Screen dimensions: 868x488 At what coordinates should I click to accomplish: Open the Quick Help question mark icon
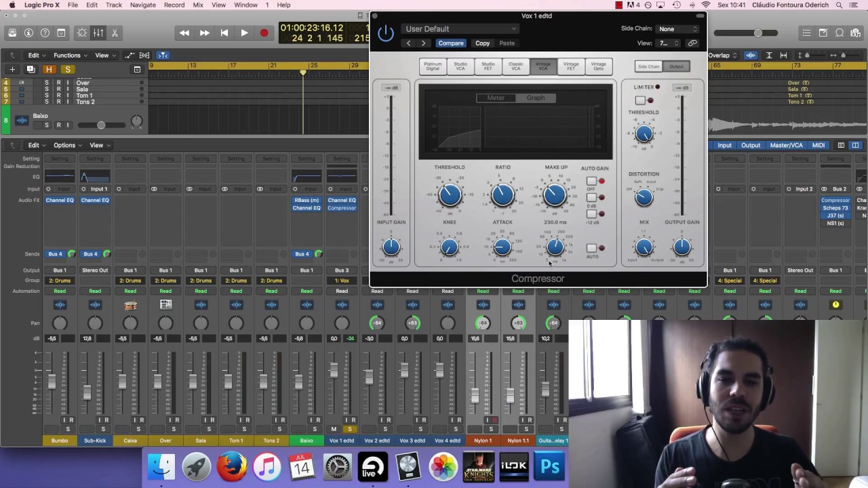(45, 33)
